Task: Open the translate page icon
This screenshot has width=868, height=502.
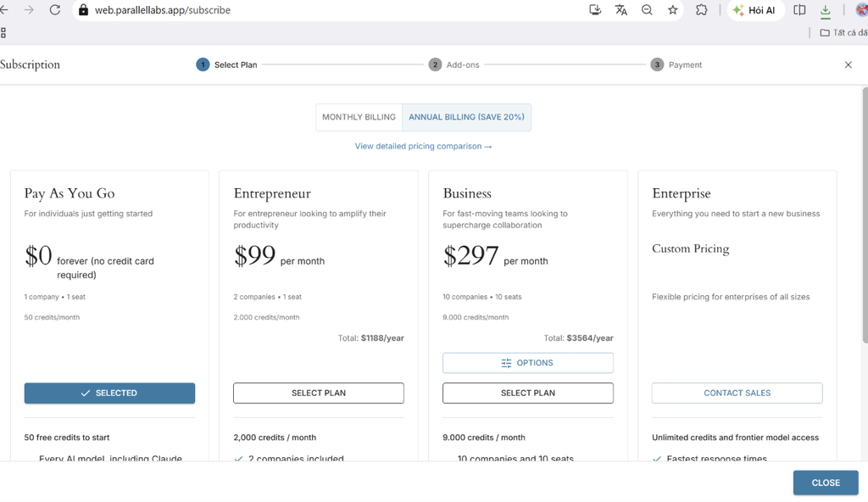Action: (x=621, y=10)
